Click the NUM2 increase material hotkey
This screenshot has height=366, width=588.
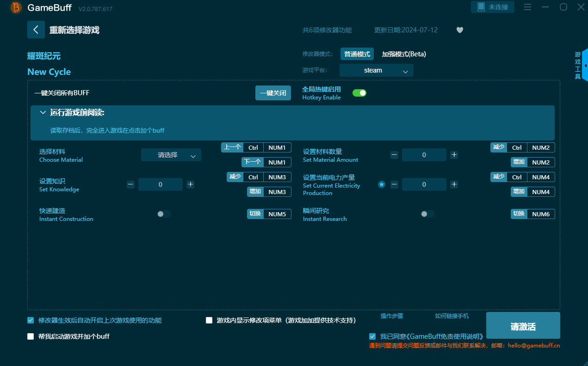coord(541,162)
